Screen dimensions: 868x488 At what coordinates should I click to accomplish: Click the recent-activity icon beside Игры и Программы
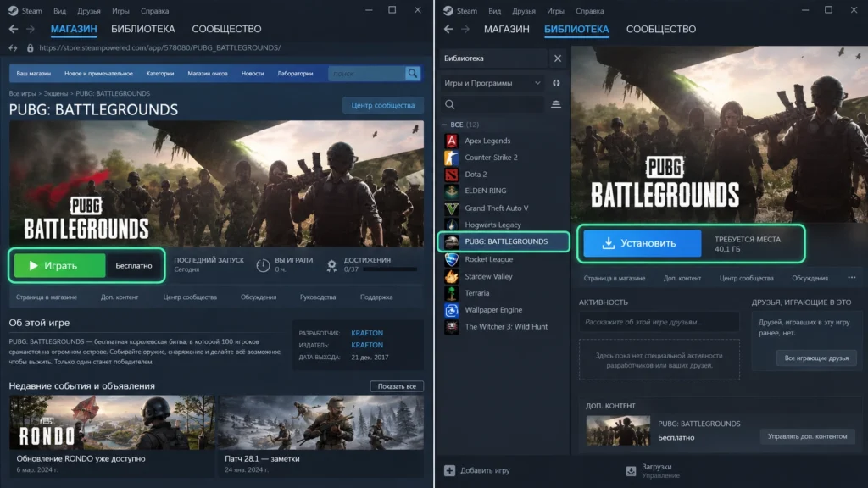click(556, 83)
